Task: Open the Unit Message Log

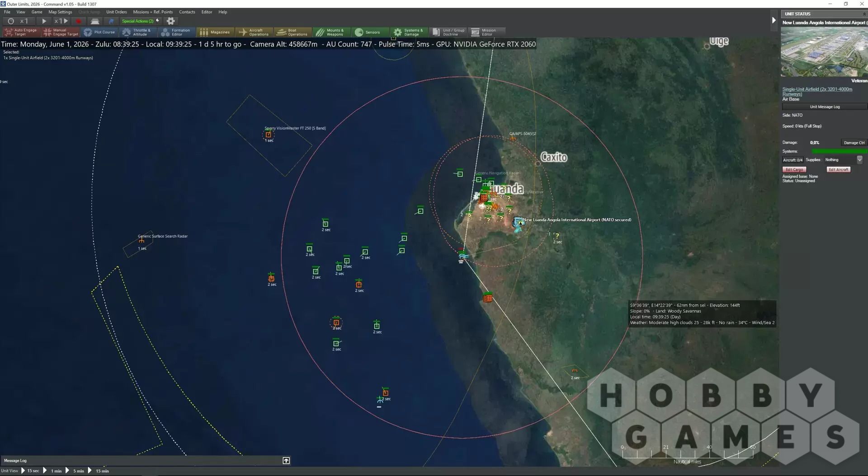Action: (825, 107)
